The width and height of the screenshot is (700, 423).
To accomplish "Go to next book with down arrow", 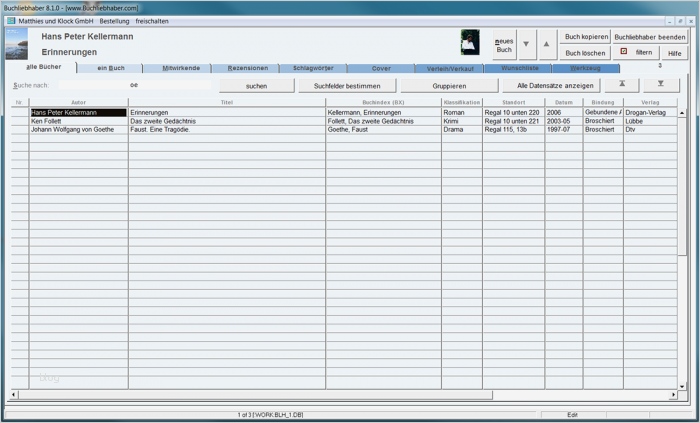I will (527, 45).
